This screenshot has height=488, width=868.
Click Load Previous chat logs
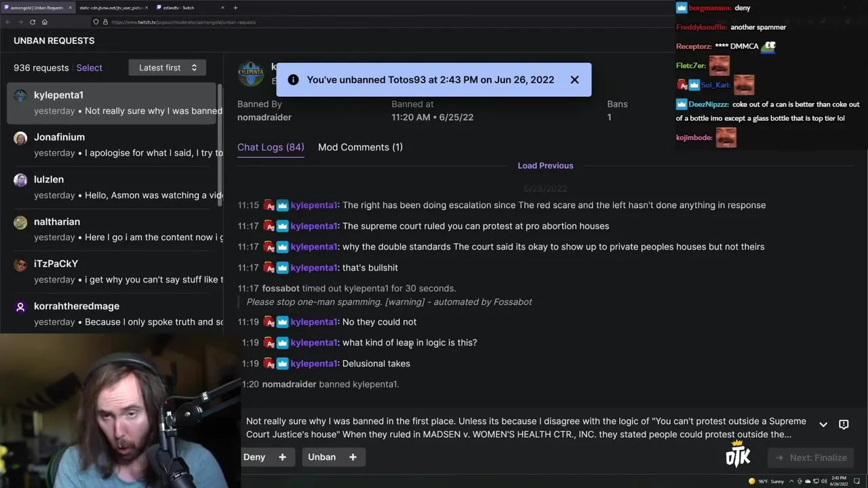(x=545, y=165)
